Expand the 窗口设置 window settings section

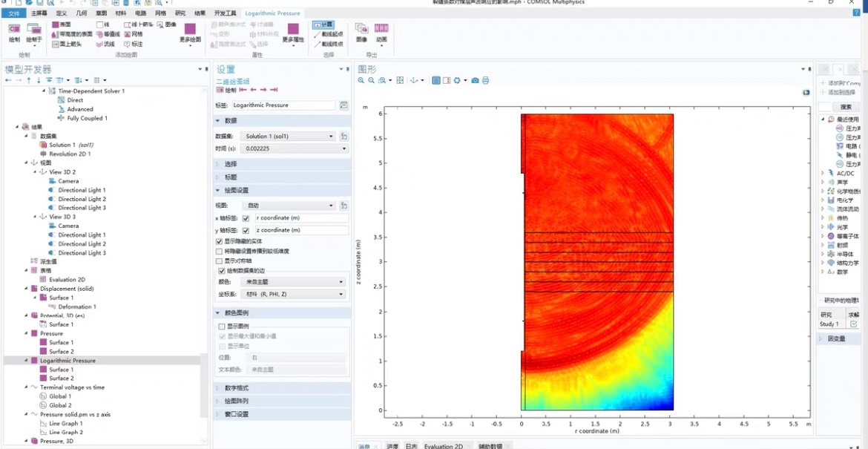click(x=283, y=414)
